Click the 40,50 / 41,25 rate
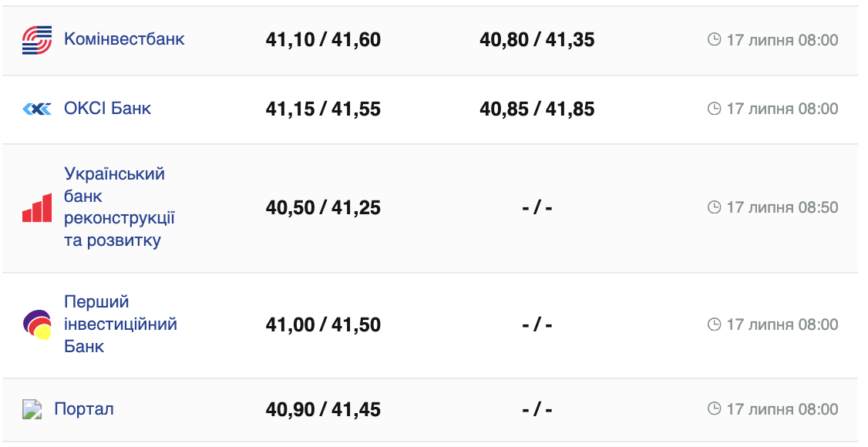 tap(323, 207)
